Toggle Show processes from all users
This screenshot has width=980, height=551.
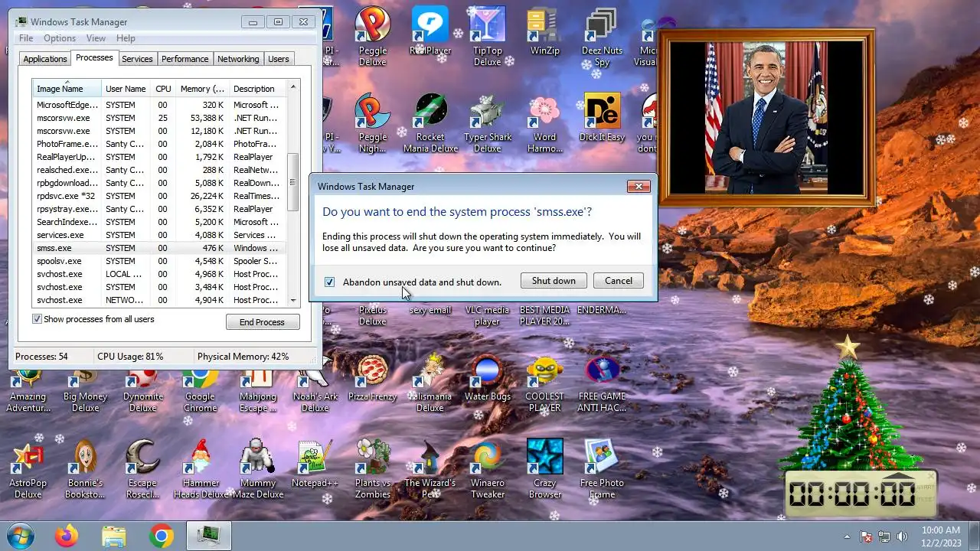tap(37, 319)
